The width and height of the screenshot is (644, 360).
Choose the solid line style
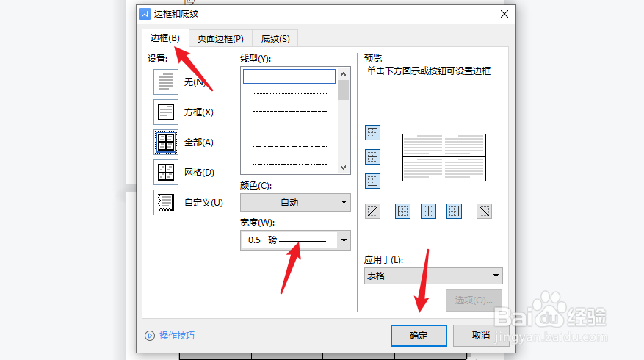point(289,76)
